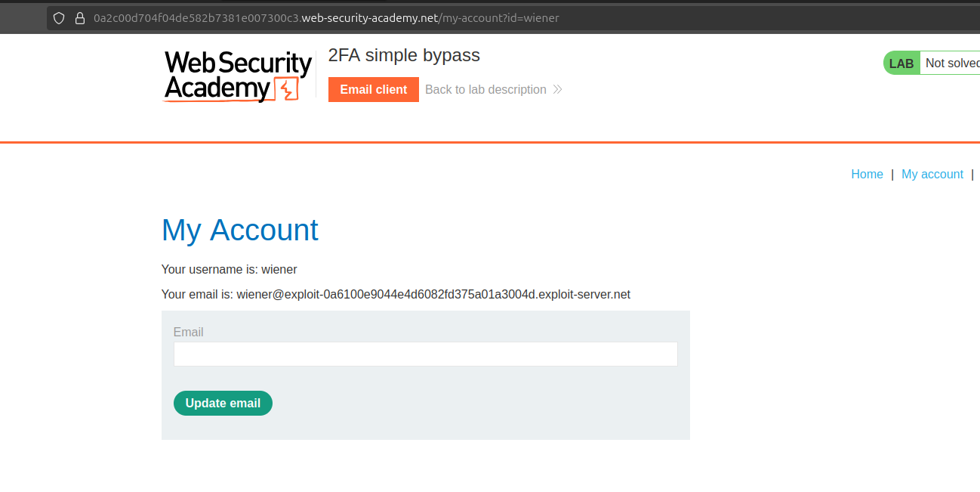Open site info via padlock icon
Screen dimensions: 980x492
[79, 18]
